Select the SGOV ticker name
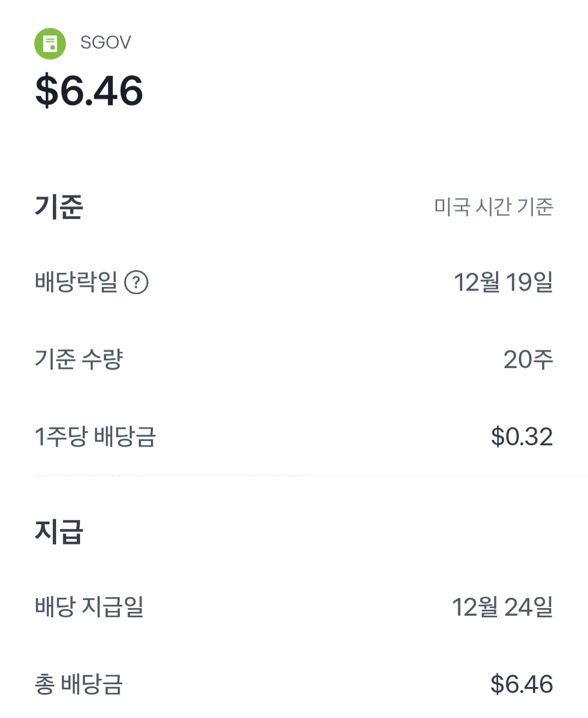 click(106, 42)
